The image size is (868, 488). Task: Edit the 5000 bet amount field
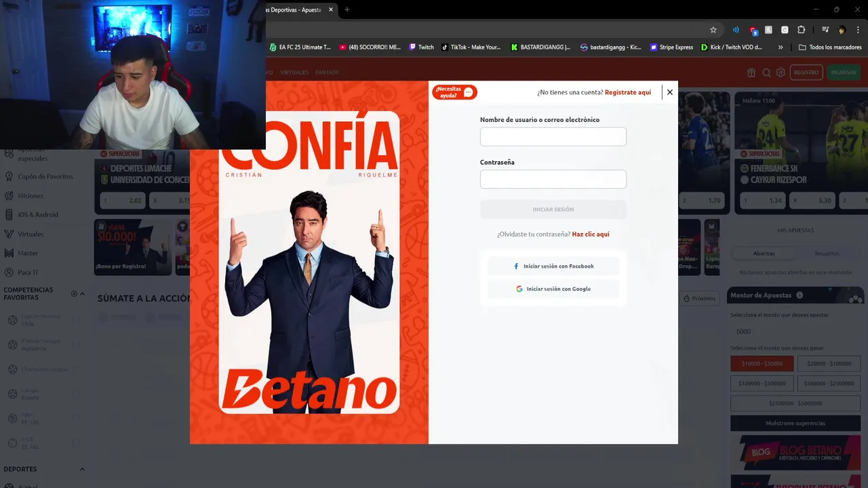click(795, 331)
